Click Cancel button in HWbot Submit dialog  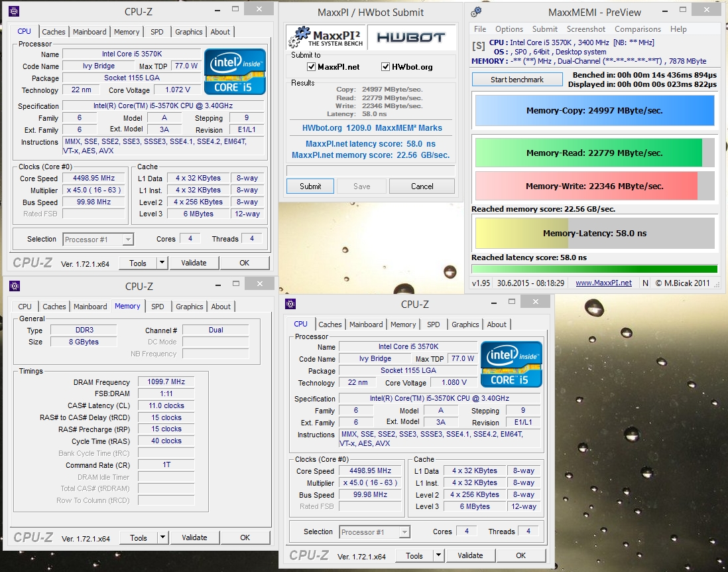click(x=422, y=186)
